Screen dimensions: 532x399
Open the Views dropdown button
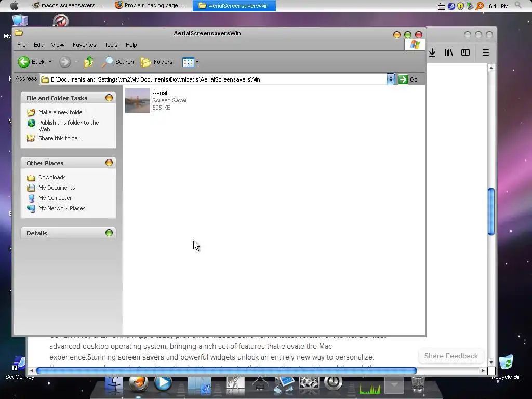point(190,62)
